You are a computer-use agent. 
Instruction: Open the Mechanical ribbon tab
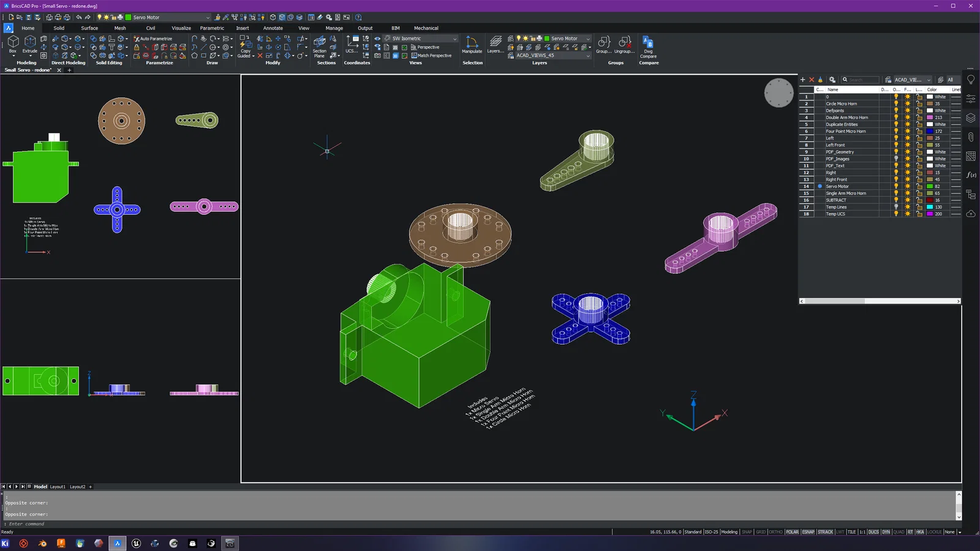click(x=426, y=28)
